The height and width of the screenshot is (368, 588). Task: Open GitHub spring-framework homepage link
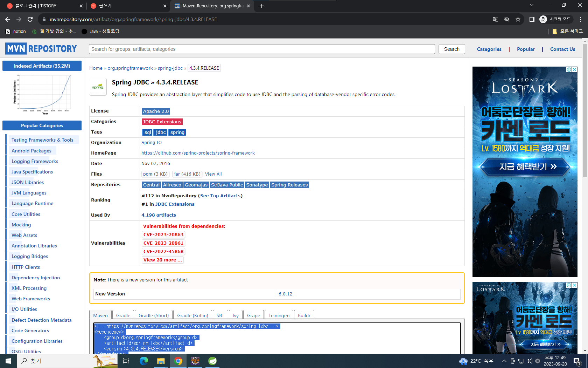click(198, 153)
